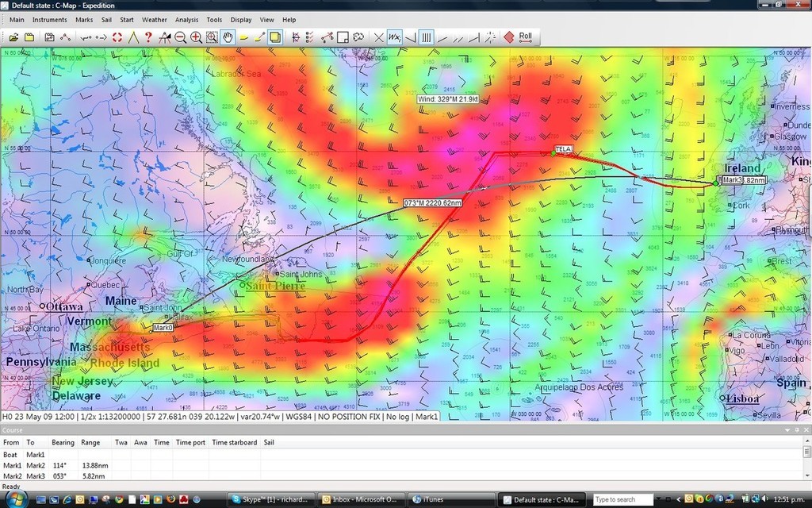Click the crossed lines X toolbar icon
This screenshot has width=812, height=508.
point(378,37)
